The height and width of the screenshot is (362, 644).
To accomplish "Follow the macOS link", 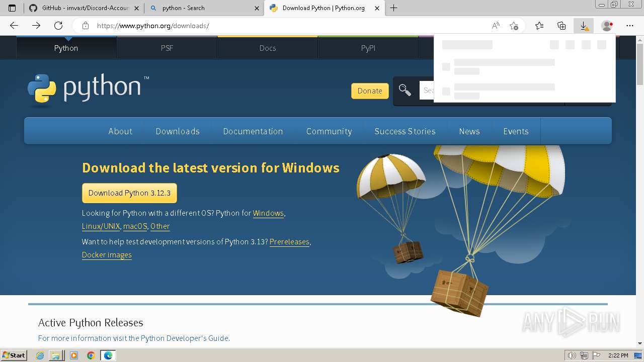I will coord(135,226).
